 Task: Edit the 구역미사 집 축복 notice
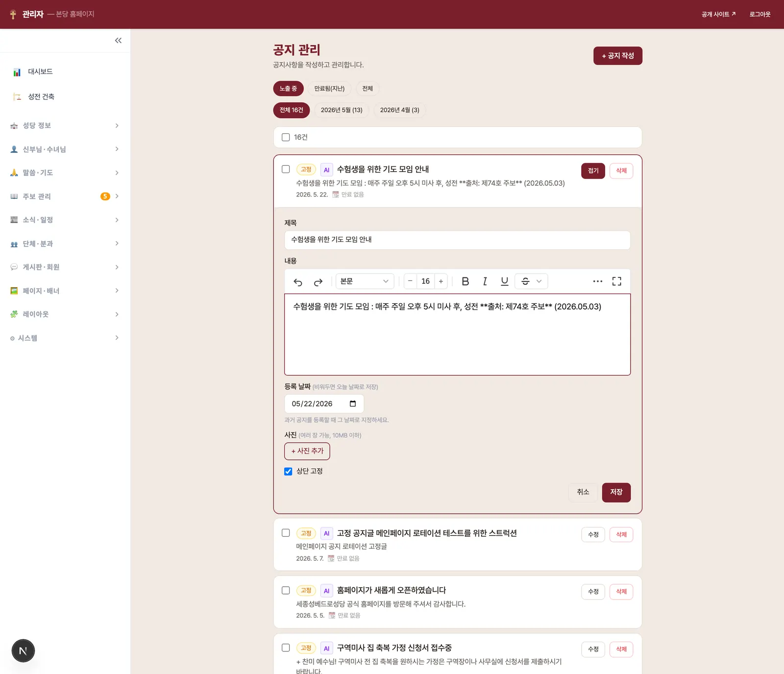pyautogui.click(x=593, y=649)
